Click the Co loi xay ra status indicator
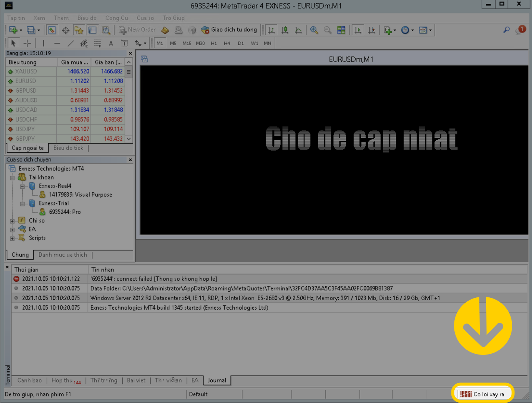 click(483, 394)
